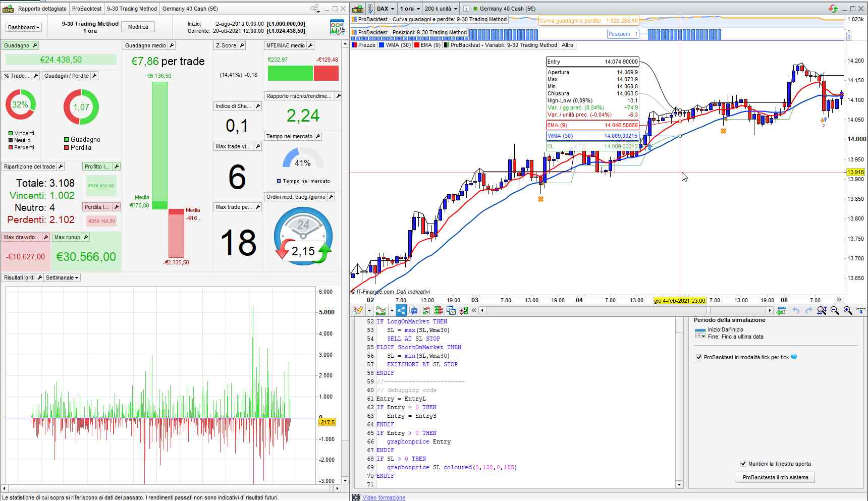
Task: Select the Altro legend tab
Action: point(568,45)
